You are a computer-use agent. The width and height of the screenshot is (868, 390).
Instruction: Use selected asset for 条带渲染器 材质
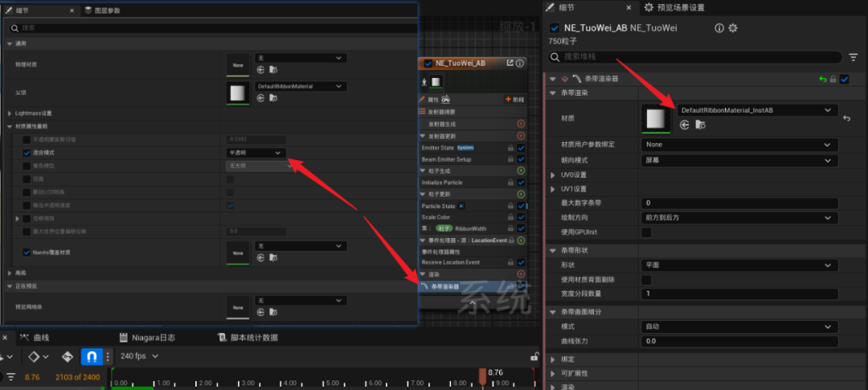685,125
